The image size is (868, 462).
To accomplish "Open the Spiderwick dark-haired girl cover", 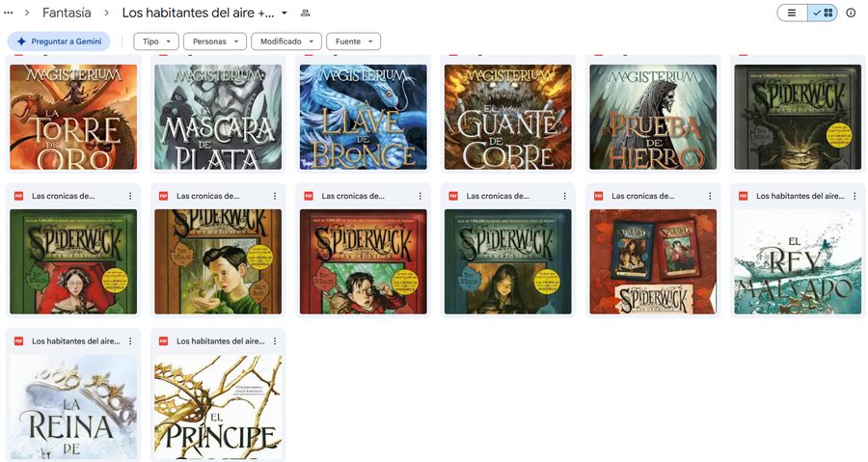I will pyautogui.click(x=507, y=261).
